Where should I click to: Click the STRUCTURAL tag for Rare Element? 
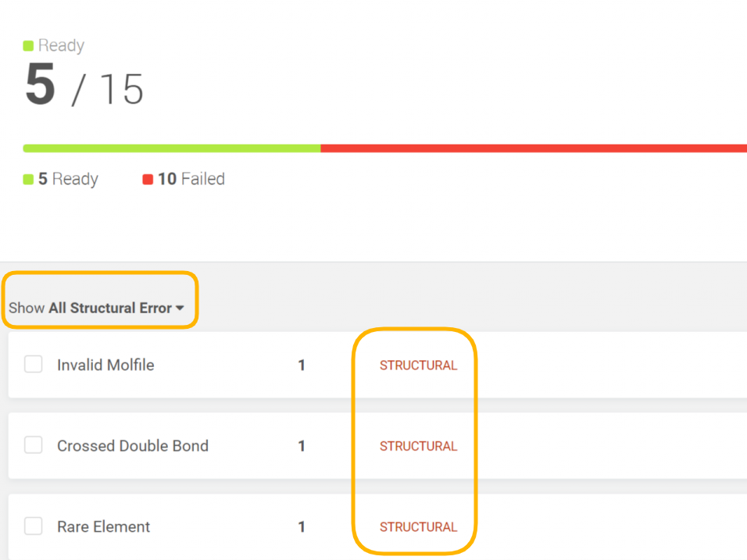click(418, 527)
